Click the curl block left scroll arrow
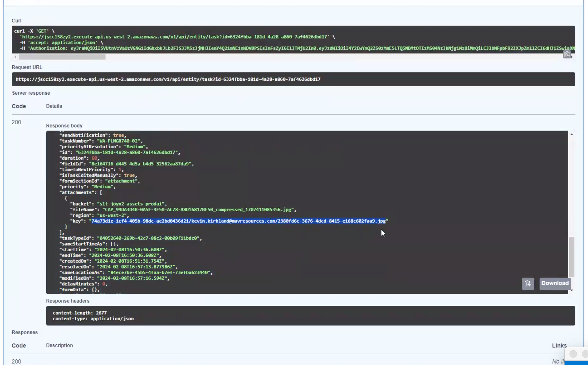588x365 pixels. tap(15, 57)
